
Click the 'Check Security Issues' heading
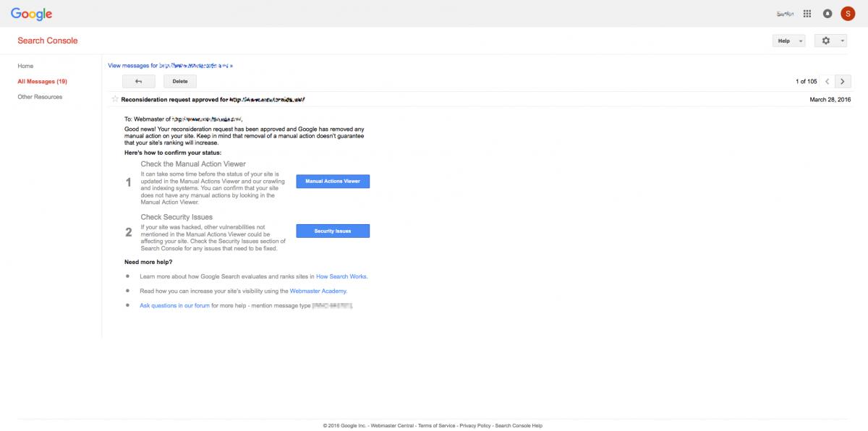(176, 217)
